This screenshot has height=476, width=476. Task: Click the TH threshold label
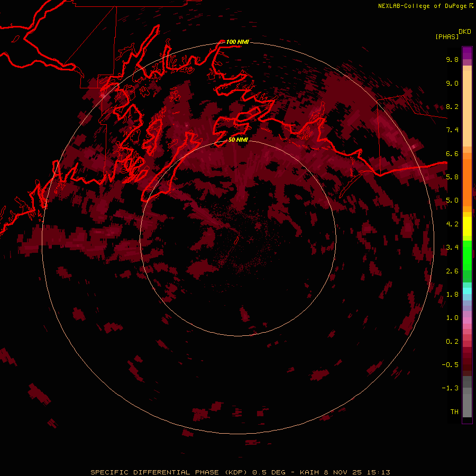(x=454, y=412)
